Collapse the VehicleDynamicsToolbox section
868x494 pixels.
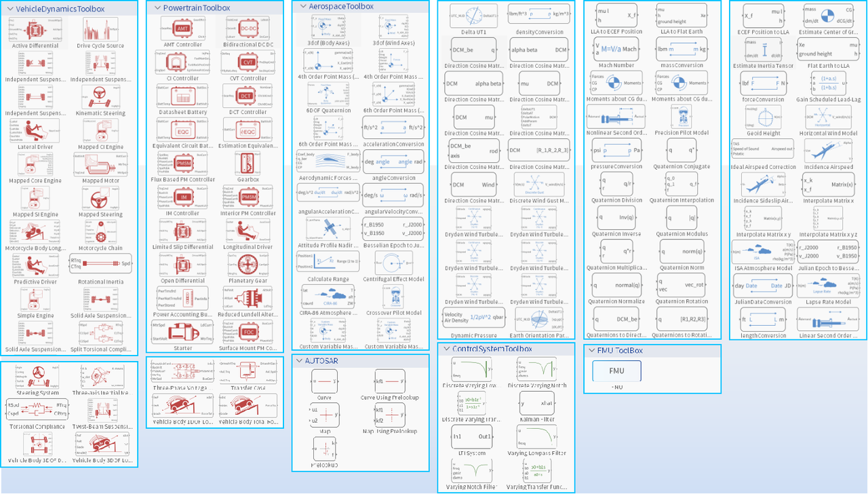[x=9, y=8]
